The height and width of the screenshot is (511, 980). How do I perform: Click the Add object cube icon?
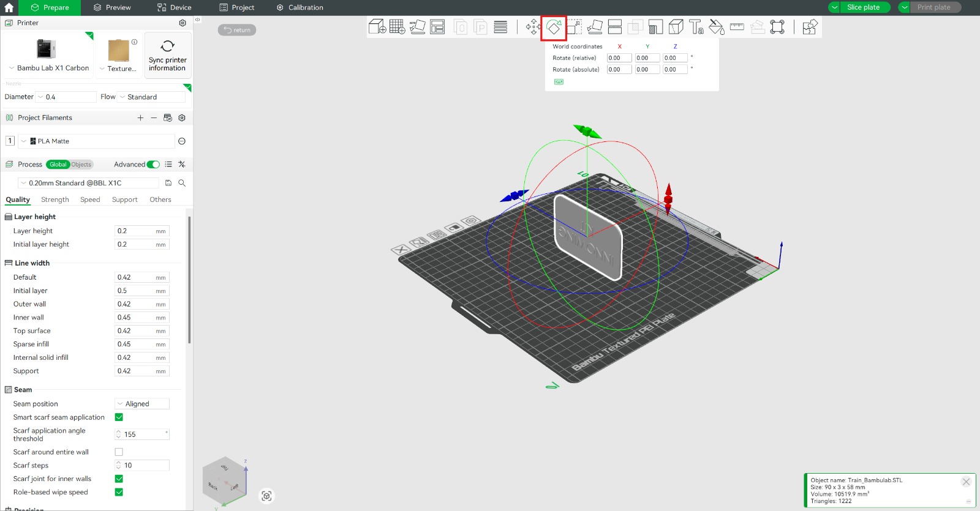point(377,27)
